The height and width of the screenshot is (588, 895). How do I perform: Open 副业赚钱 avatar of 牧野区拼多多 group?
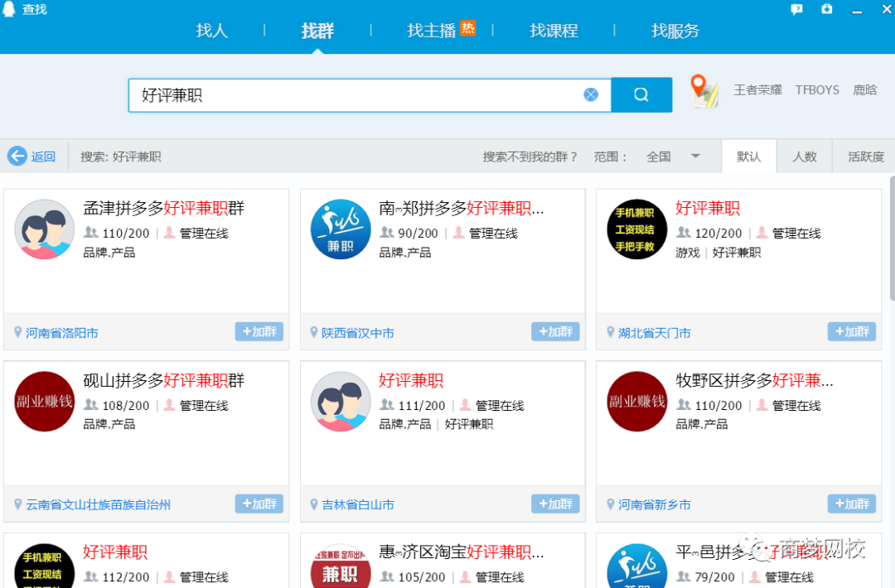637,402
